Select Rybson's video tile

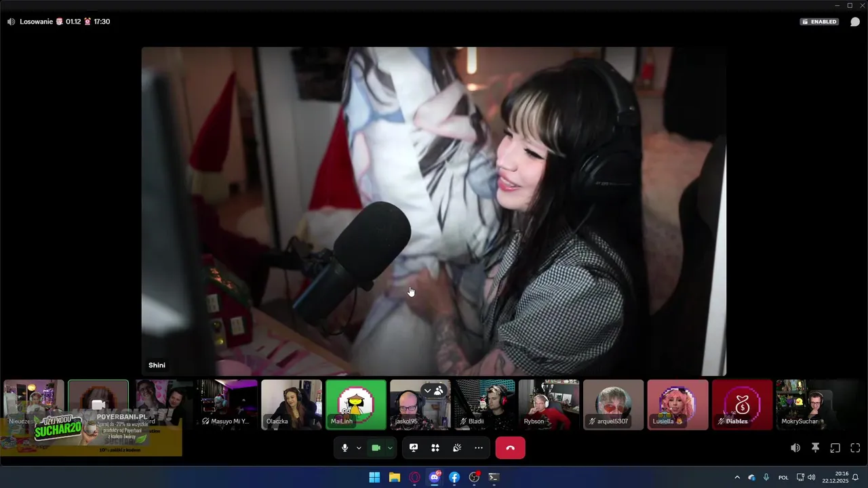click(x=549, y=405)
